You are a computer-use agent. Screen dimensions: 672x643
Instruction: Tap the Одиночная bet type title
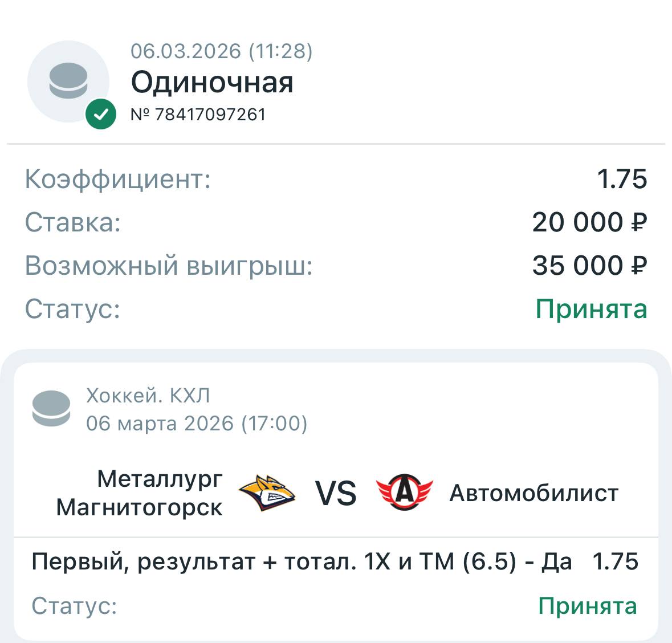click(x=212, y=83)
